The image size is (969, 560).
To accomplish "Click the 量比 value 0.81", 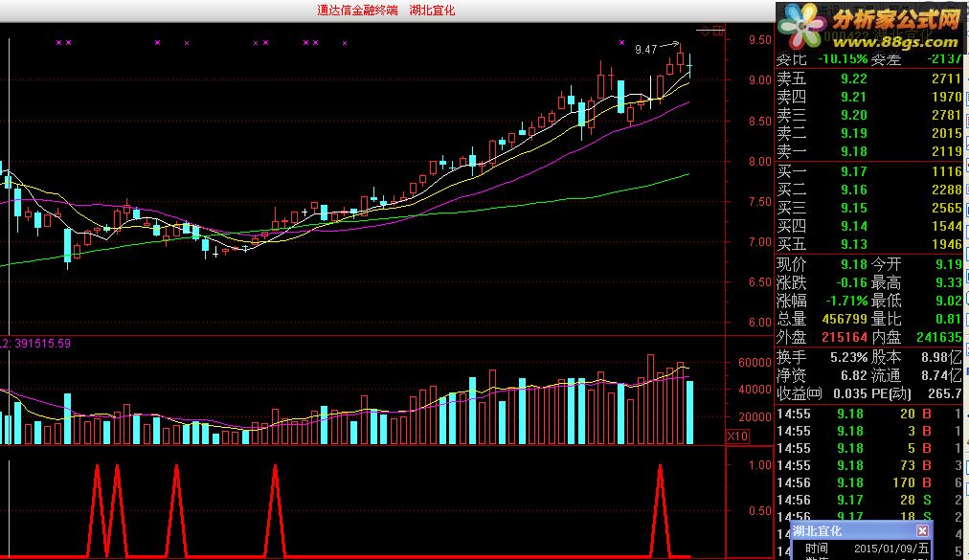I will coord(949,320).
